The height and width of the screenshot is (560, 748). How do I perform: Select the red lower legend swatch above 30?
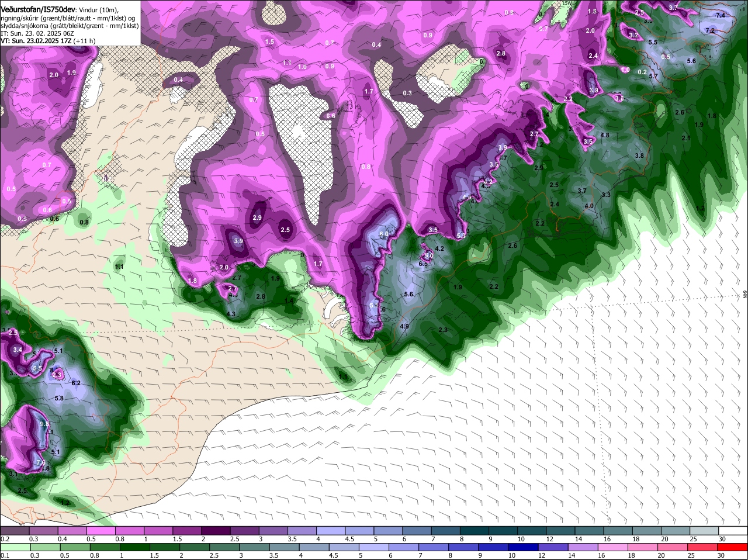[733, 547]
